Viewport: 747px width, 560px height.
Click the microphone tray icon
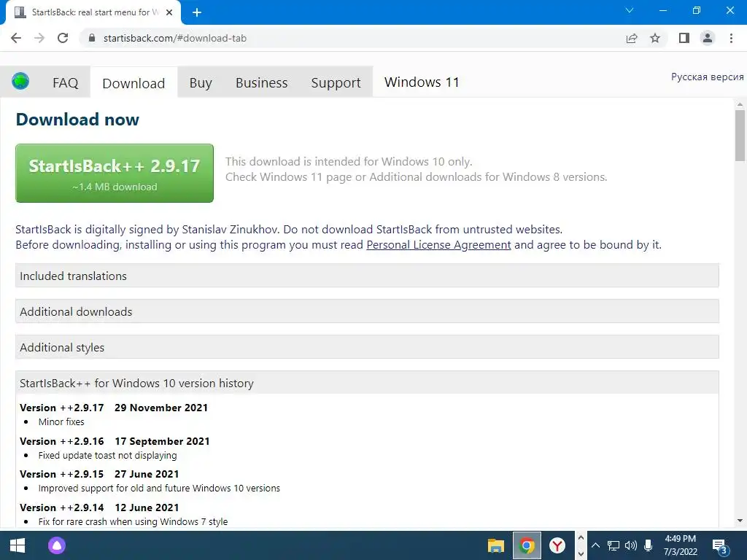pos(648,545)
